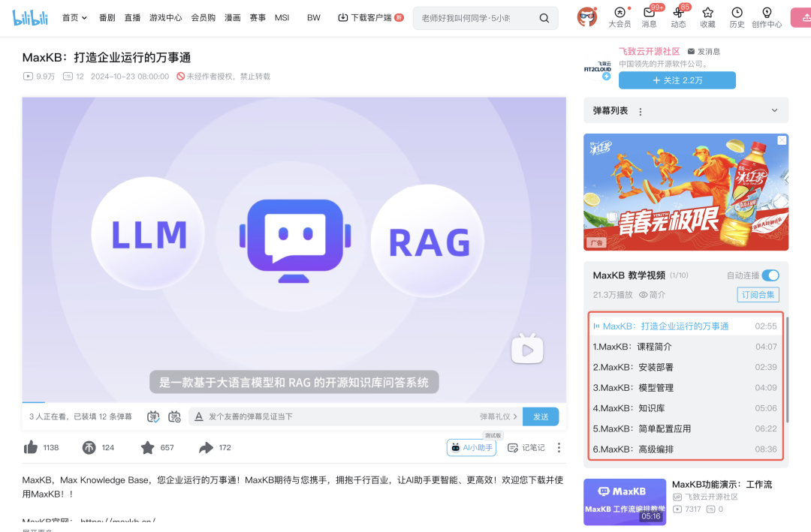Open the AI小助手 assistant

(471, 448)
